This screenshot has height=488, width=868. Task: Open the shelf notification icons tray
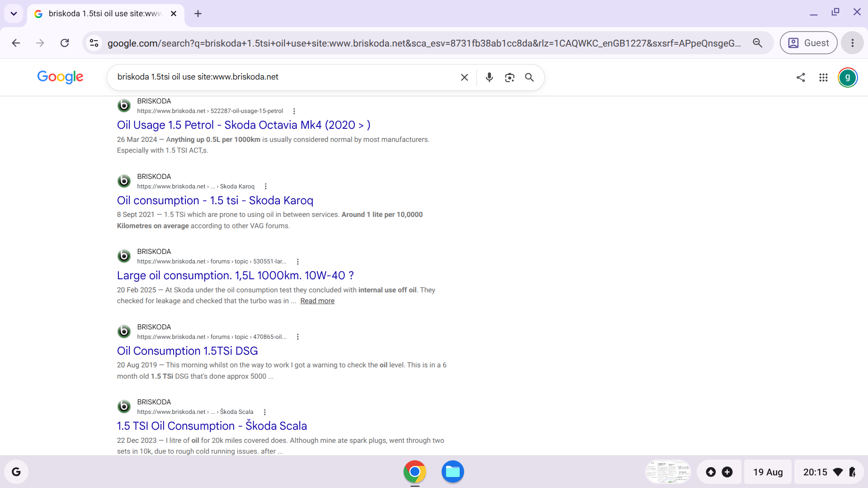(719, 472)
